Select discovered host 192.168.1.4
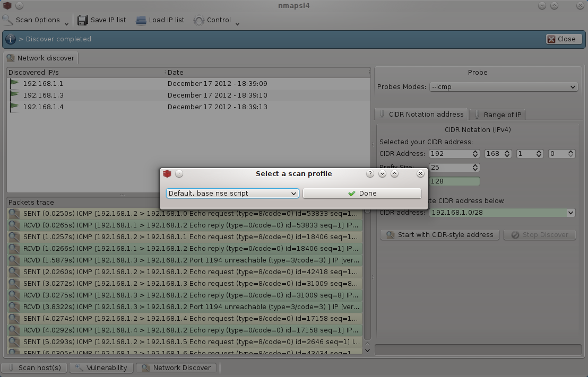 tap(43, 107)
